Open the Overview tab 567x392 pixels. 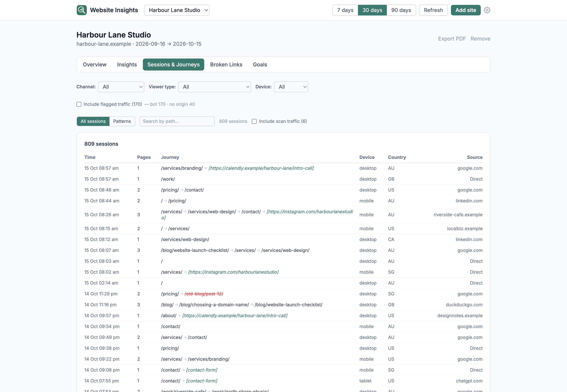[94, 64]
